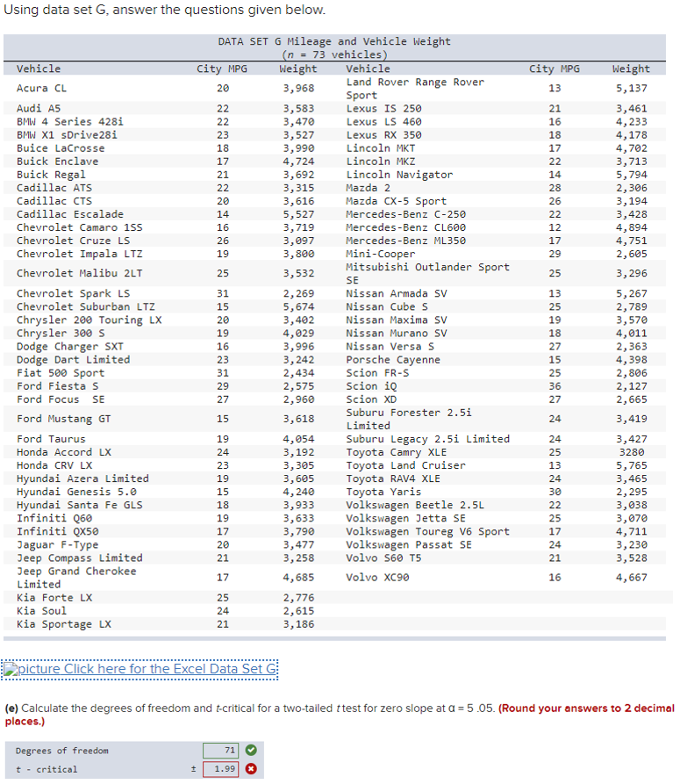Screen dimensions: 680x784
Task: Click the 'Round your answers' red instruction
Action: click(x=340, y=715)
